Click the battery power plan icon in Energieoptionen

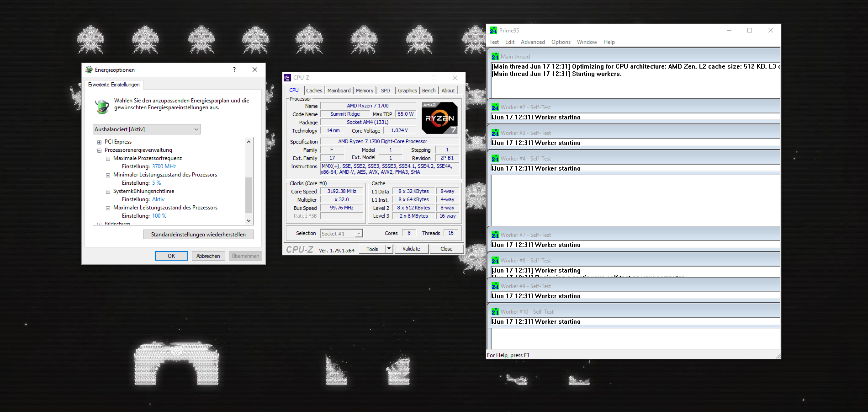tap(102, 106)
